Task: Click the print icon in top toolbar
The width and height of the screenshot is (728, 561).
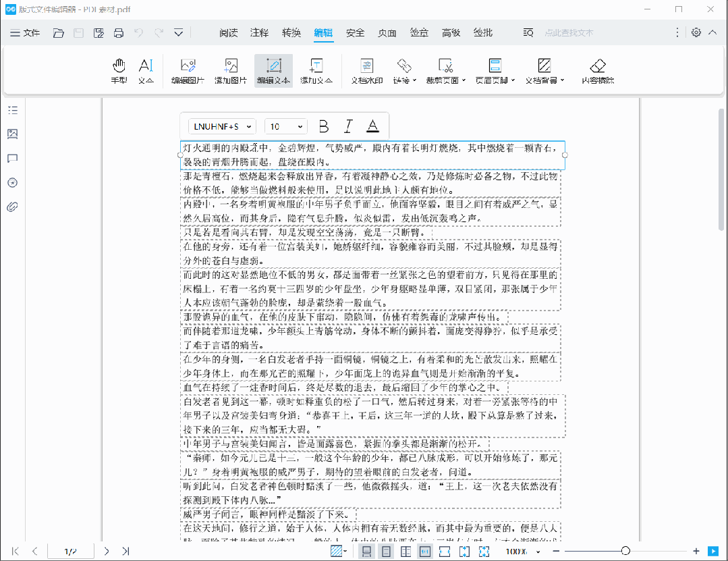Action: coord(119,32)
